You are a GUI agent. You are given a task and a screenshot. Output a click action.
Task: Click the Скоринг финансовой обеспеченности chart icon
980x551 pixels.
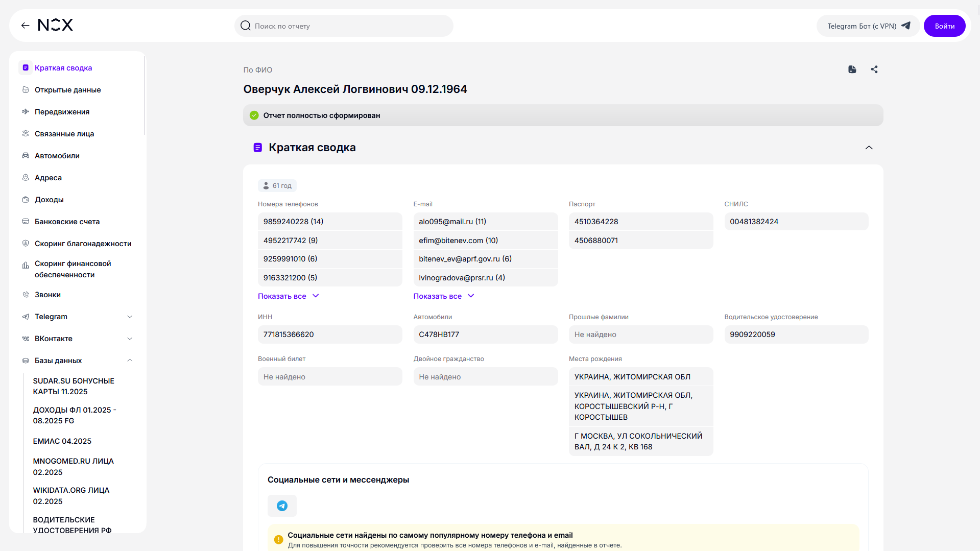tap(26, 265)
